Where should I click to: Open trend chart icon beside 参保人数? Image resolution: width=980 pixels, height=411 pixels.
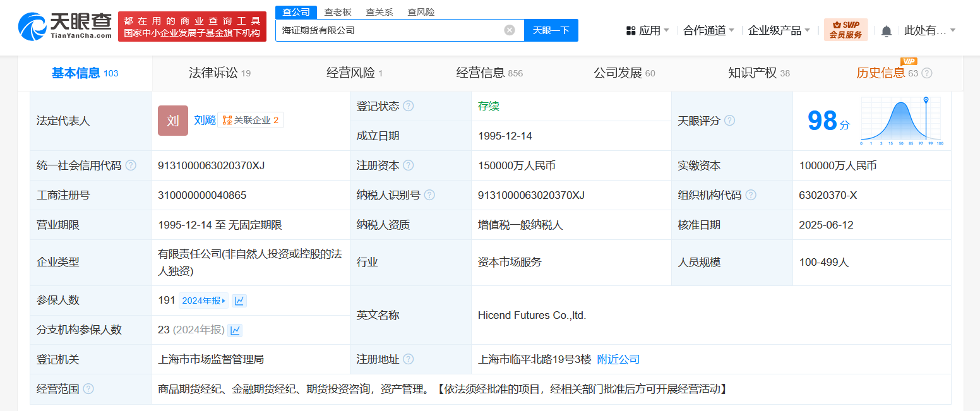239,301
